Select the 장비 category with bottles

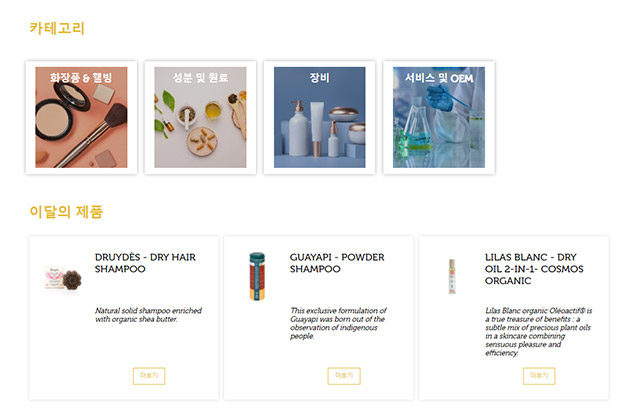tap(320, 117)
